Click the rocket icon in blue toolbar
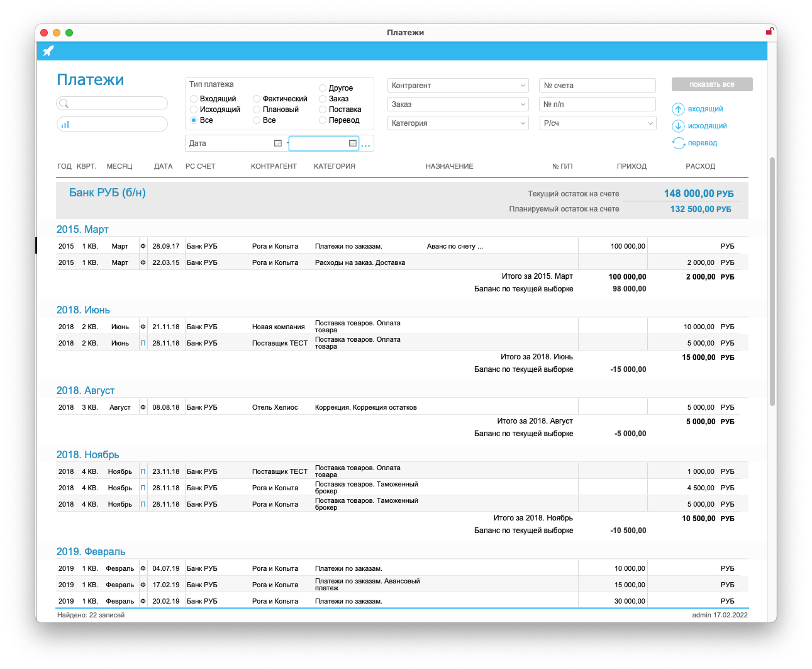 click(x=48, y=51)
